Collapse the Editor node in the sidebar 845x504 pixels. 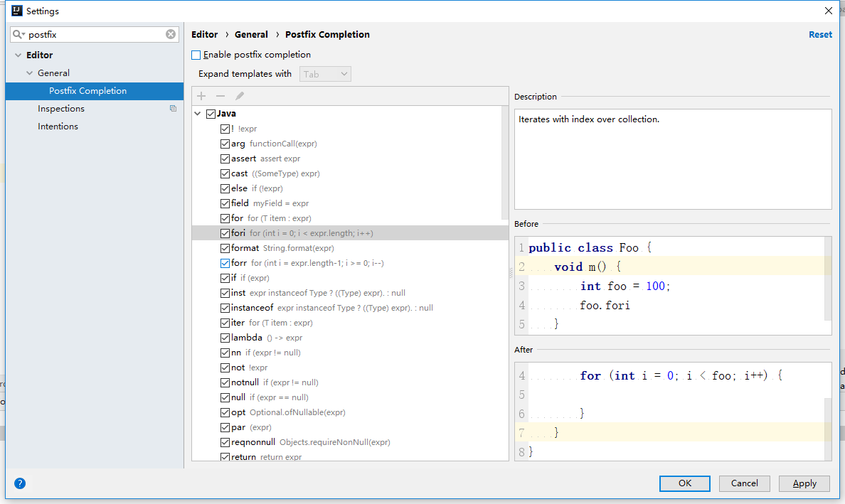click(17, 55)
